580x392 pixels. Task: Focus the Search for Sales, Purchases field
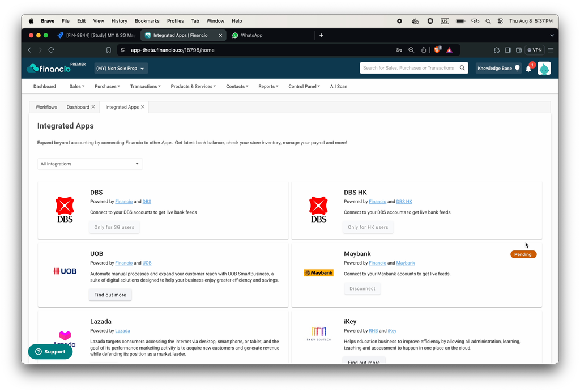[x=408, y=68]
